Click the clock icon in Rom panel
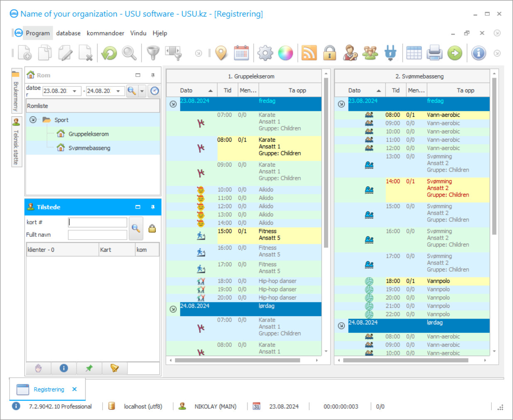Viewport: 513px width, 420px height. (155, 91)
